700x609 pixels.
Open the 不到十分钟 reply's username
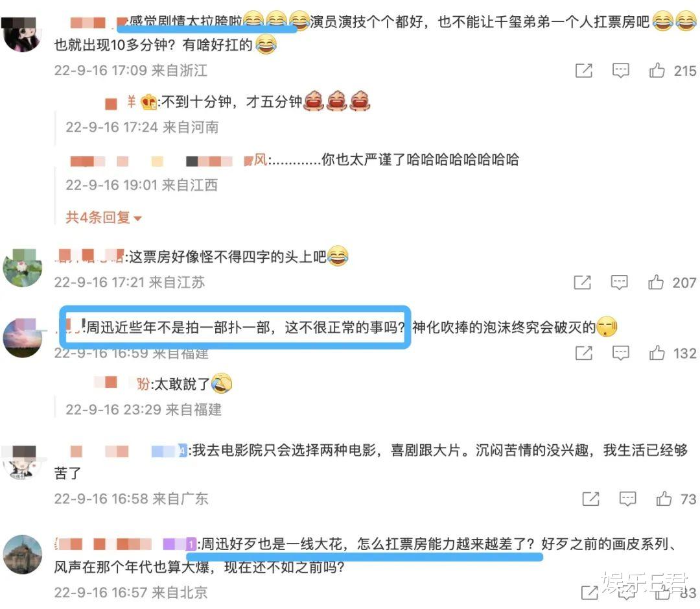click(130, 102)
